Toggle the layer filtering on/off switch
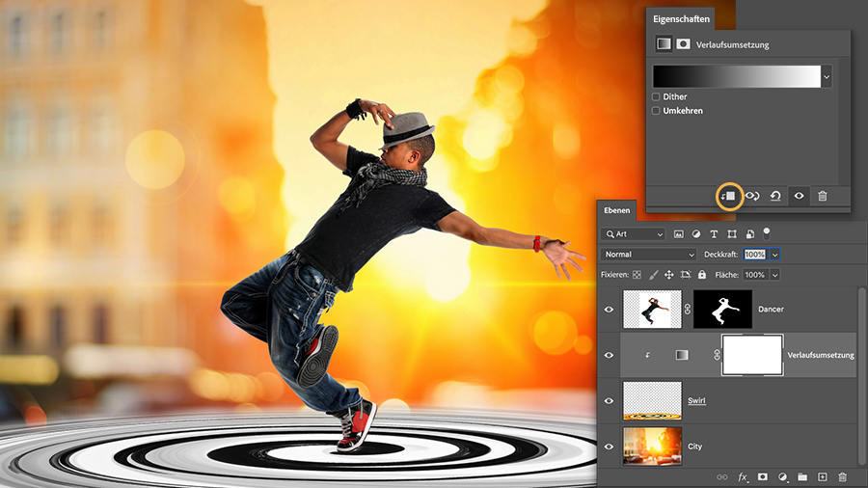This screenshot has width=868, height=488. point(767,233)
